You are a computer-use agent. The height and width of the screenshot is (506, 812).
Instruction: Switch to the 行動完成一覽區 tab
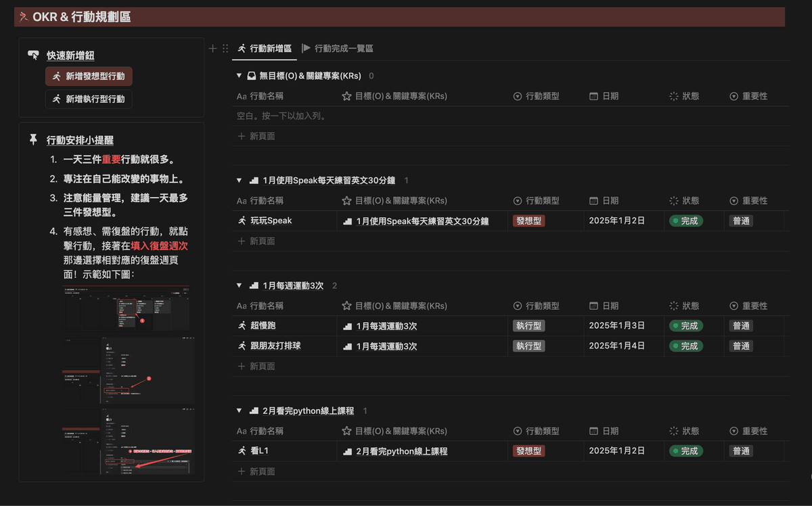click(x=337, y=49)
